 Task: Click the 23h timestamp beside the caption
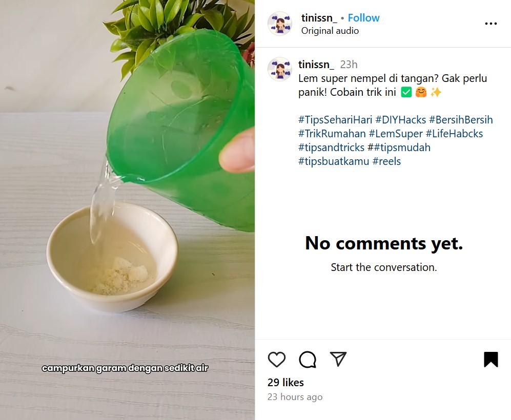[x=348, y=64]
